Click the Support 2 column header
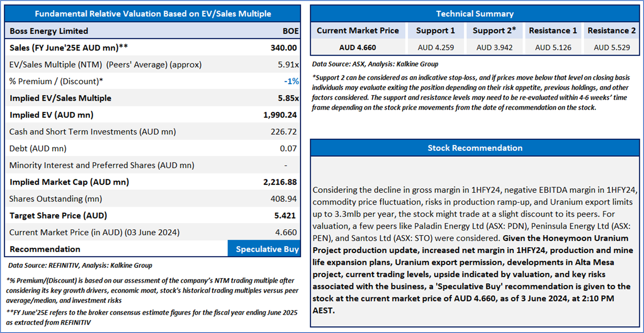The height and width of the screenshot is (333, 644). click(494, 30)
